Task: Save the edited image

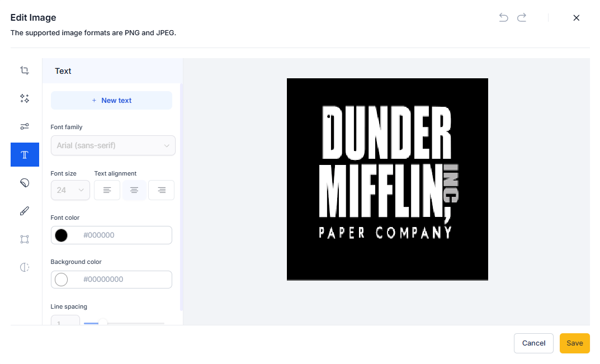Action: pyautogui.click(x=574, y=343)
